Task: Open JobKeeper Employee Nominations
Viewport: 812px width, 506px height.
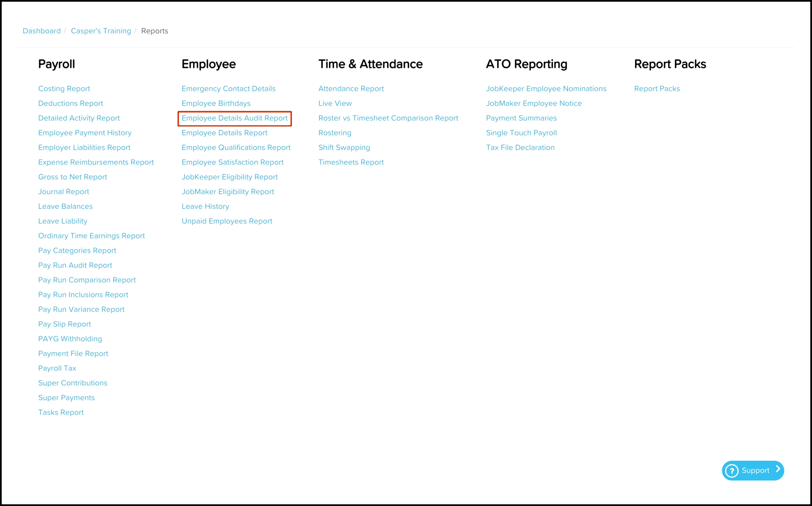Action: pyautogui.click(x=546, y=89)
